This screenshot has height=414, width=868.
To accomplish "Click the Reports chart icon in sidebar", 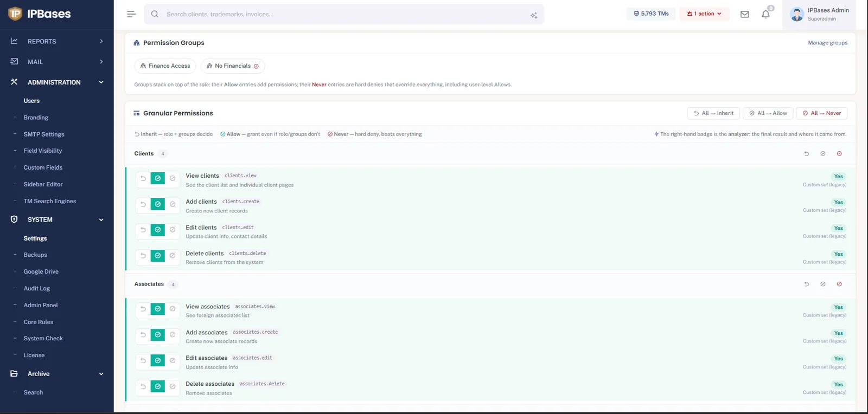I will click(x=14, y=41).
